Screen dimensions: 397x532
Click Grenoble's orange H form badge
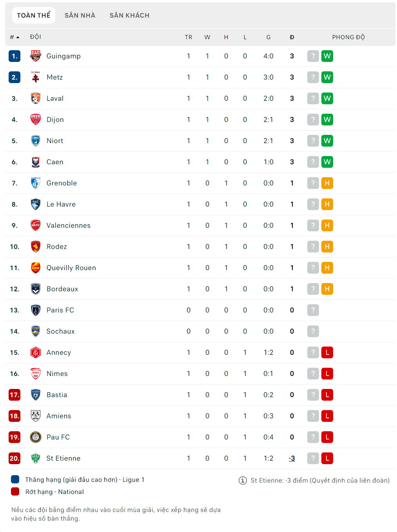click(327, 183)
